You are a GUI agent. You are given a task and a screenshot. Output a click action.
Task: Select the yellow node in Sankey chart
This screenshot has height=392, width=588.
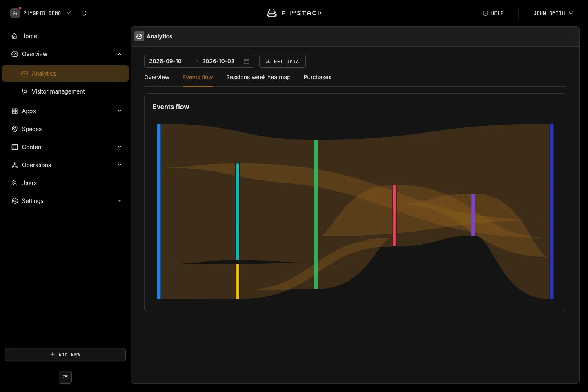click(x=237, y=281)
